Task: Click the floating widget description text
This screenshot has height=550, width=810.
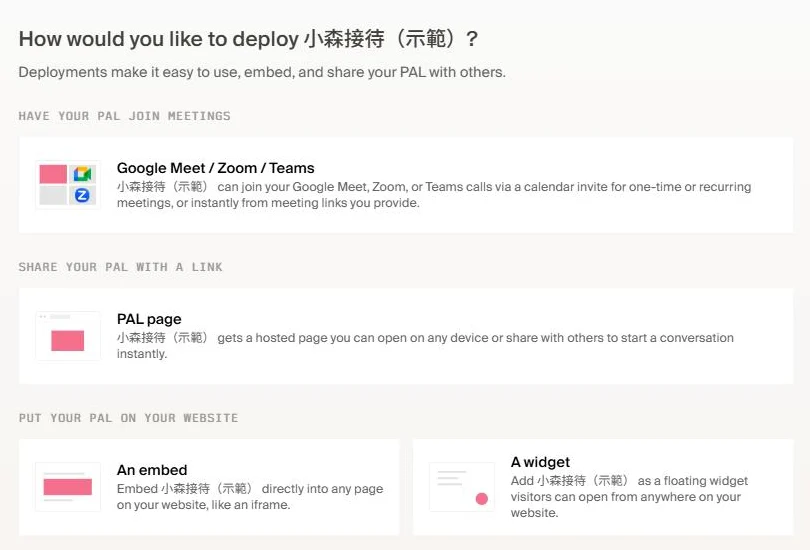Action: (x=629, y=497)
